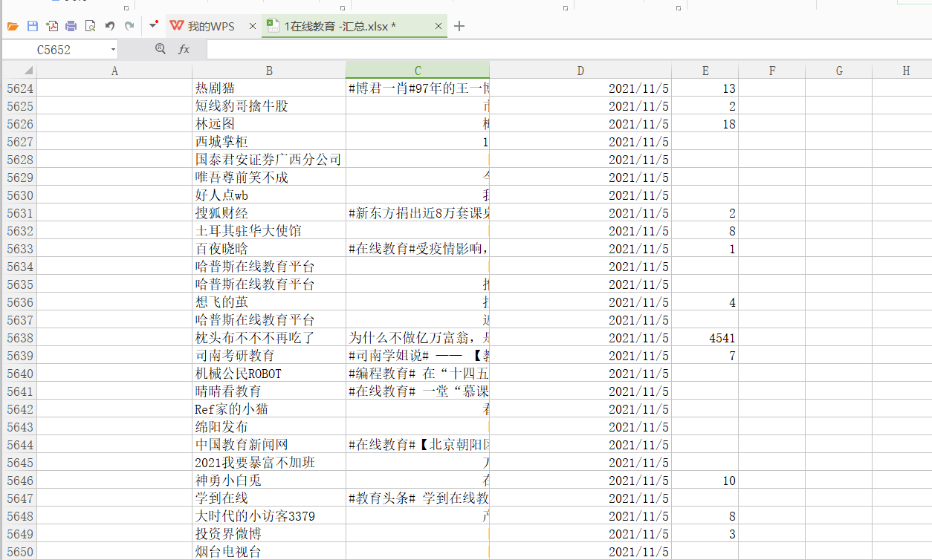Screen dimensions: 932x560
Task: Click cell containing 土耳其驻华大使馆
Action: click(269, 231)
